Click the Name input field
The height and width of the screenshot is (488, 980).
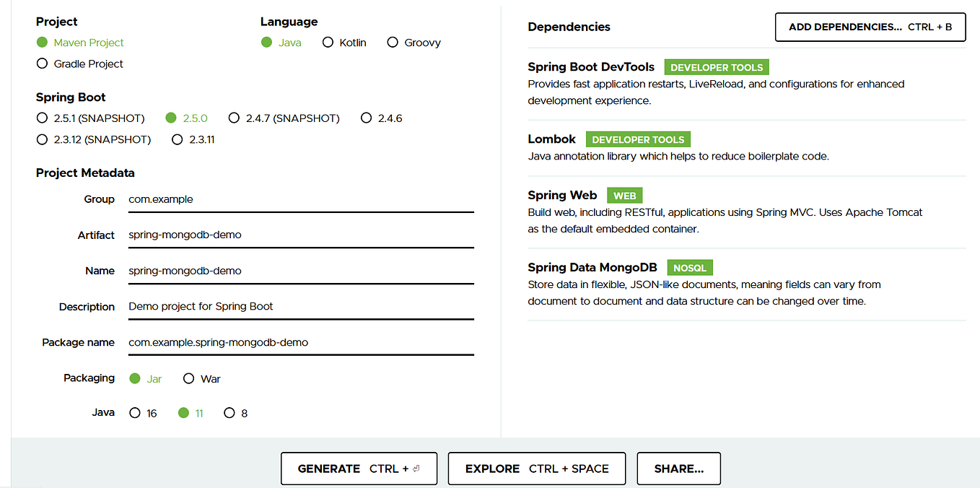pyautogui.click(x=300, y=271)
